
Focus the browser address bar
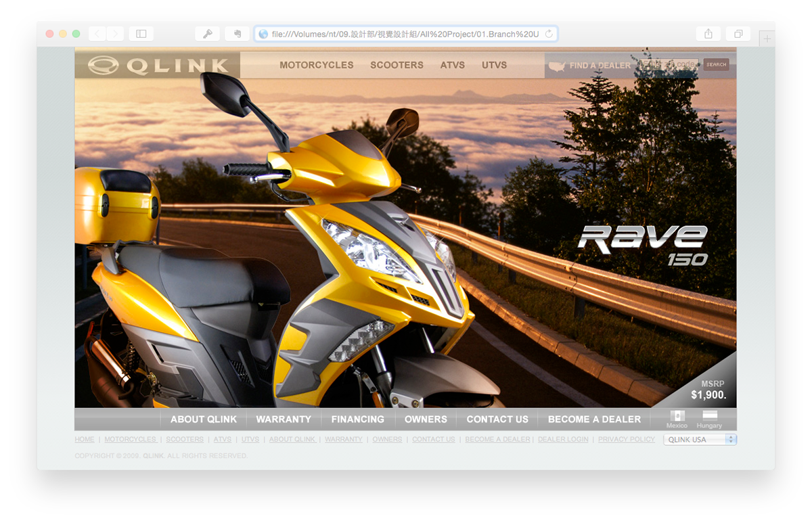[406, 34]
